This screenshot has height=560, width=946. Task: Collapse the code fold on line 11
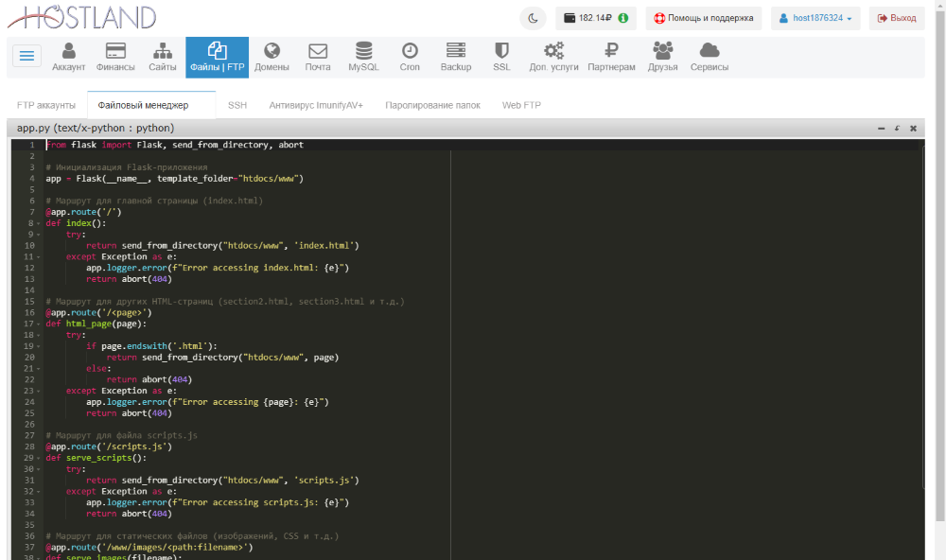point(39,256)
